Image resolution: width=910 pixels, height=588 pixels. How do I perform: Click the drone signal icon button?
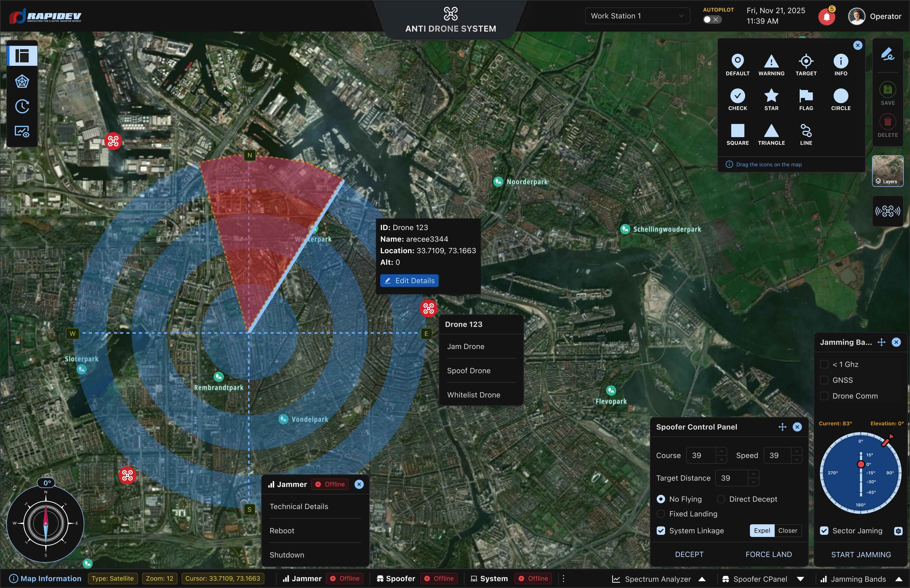pyautogui.click(x=887, y=211)
